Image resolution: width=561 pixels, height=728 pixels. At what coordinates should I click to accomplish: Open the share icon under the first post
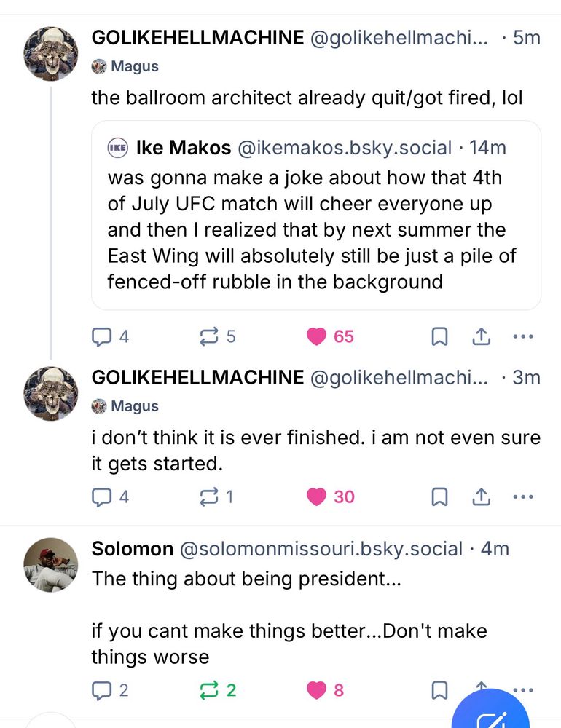pos(481,336)
